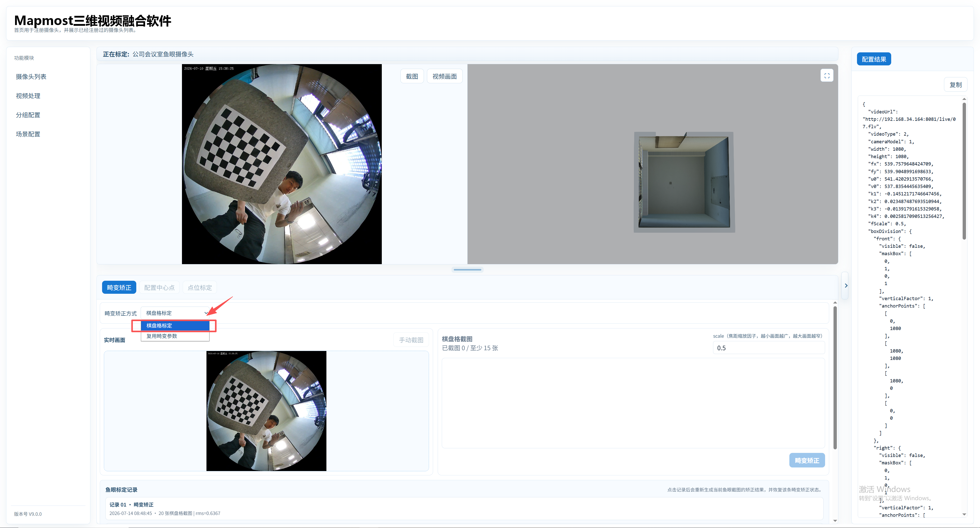Click the down arrow of the JSON scrollbar
Screen dimensions: 980x528
coord(964,514)
